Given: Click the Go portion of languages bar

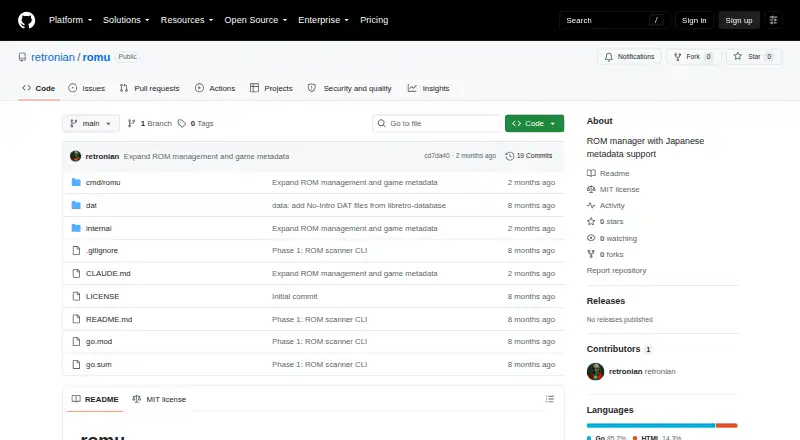Looking at the screenshot, I should [651, 425].
